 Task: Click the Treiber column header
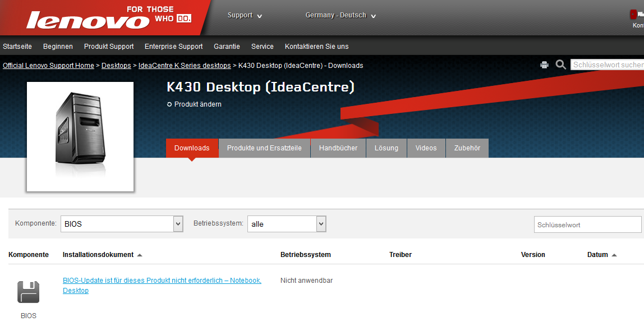401,255
